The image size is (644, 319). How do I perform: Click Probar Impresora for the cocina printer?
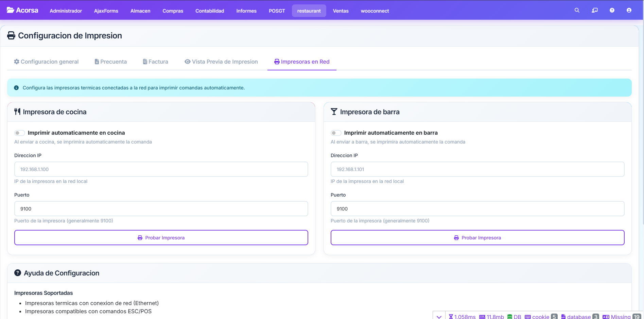coord(161,238)
